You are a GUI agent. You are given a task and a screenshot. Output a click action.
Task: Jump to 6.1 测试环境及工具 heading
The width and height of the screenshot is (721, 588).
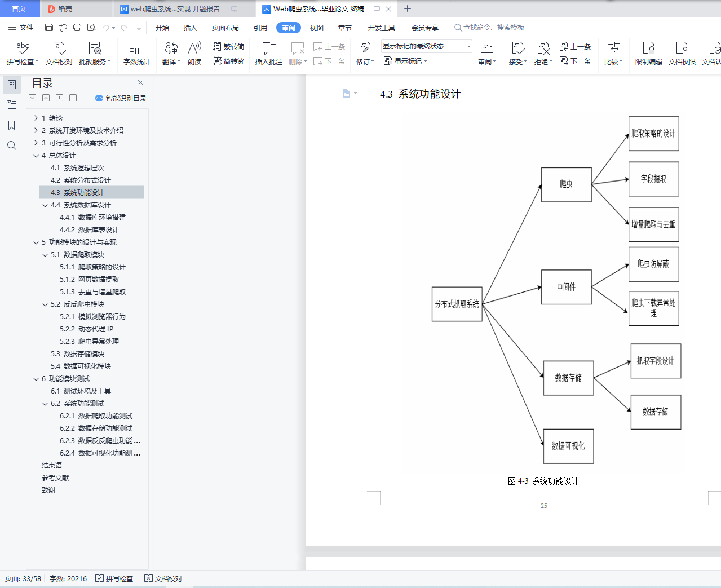pos(81,391)
